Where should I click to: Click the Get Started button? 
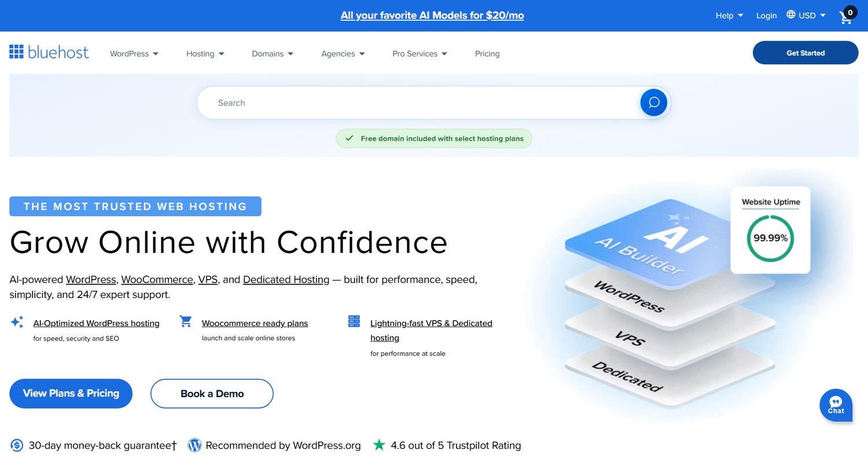806,53
